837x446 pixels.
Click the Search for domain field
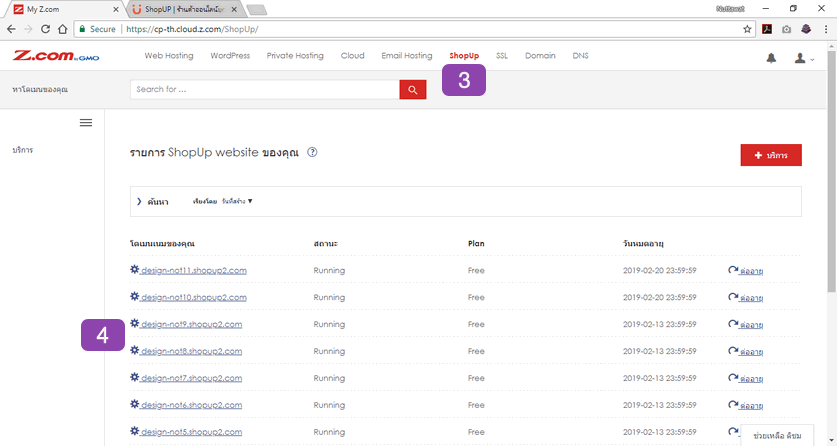(x=265, y=90)
